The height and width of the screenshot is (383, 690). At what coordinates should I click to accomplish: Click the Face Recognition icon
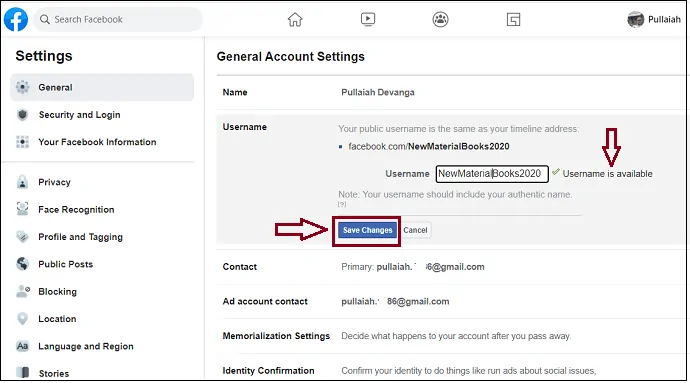tap(22, 209)
